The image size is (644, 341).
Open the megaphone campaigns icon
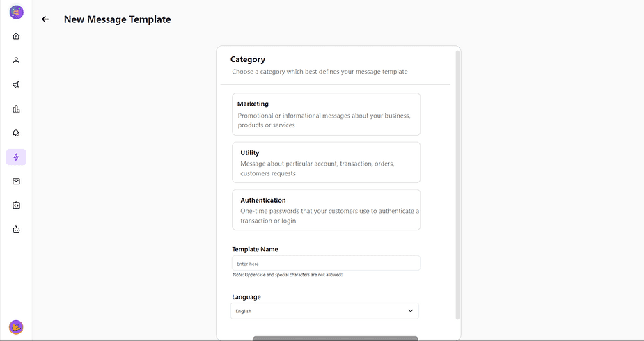click(x=16, y=85)
